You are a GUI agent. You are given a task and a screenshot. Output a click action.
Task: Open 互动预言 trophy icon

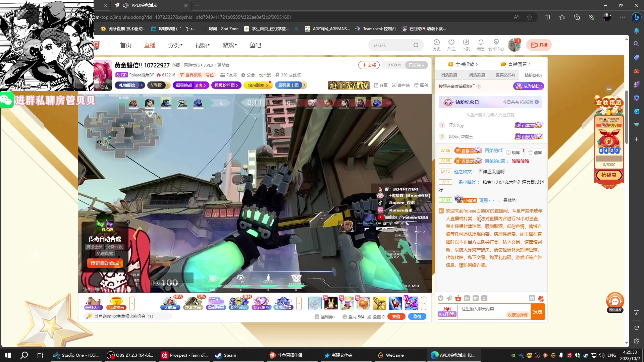point(116,303)
